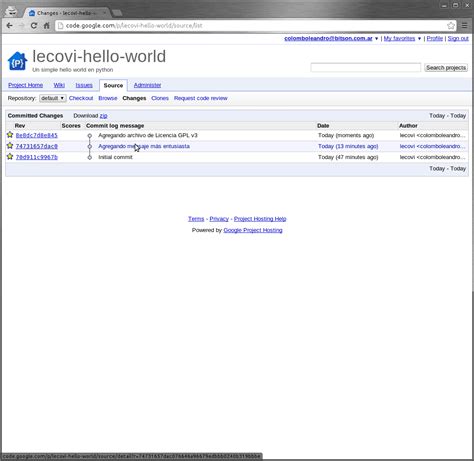Click the lecovi-hello-world project title

(x=99, y=56)
